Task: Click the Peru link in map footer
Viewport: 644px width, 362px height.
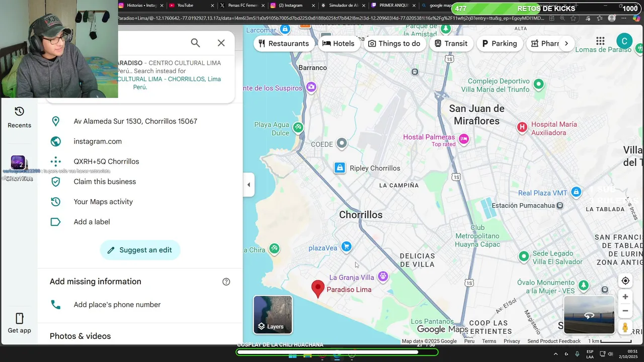Action: coord(469,341)
